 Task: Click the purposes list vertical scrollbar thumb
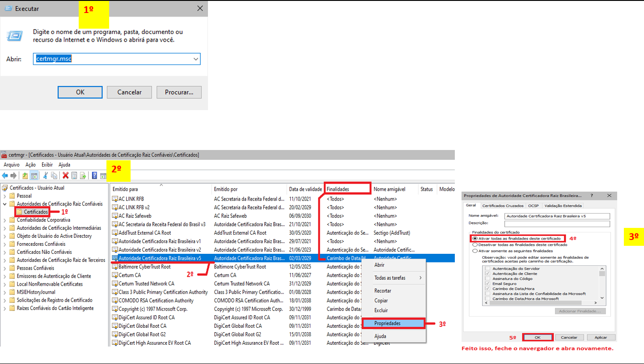tap(602, 274)
